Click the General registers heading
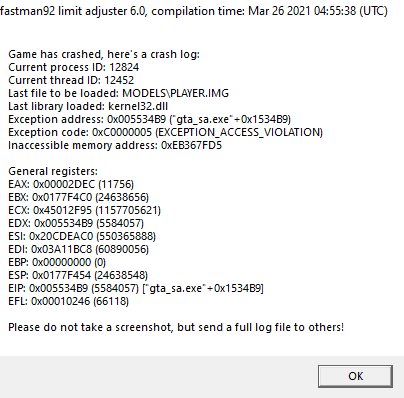This screenshot has height=398, width=404. point(53,171)
